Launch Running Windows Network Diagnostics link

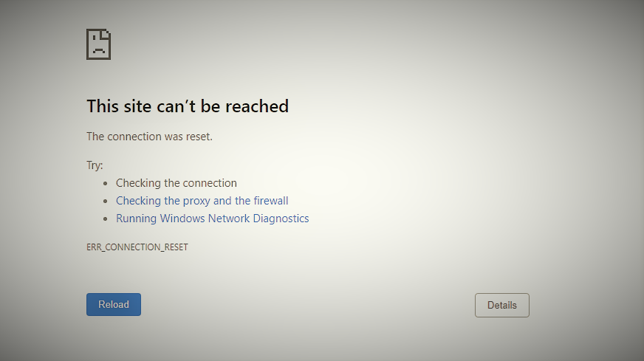coord(213,218)
